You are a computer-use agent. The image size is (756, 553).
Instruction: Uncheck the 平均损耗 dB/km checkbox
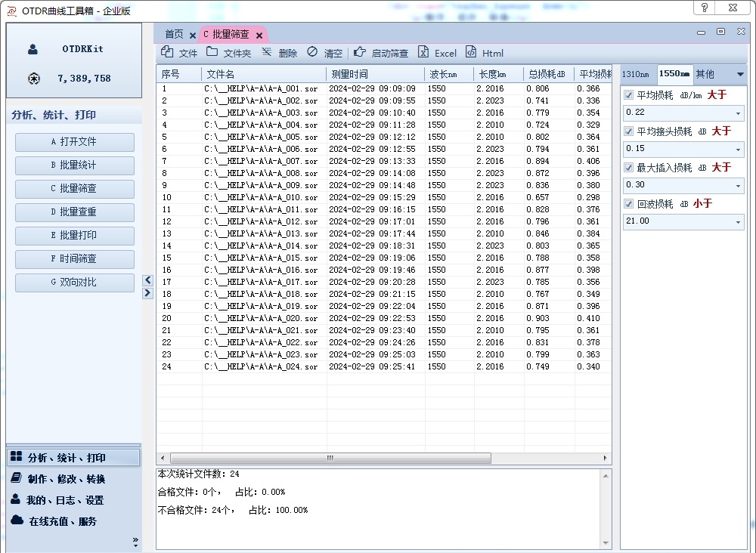point(629,95)
